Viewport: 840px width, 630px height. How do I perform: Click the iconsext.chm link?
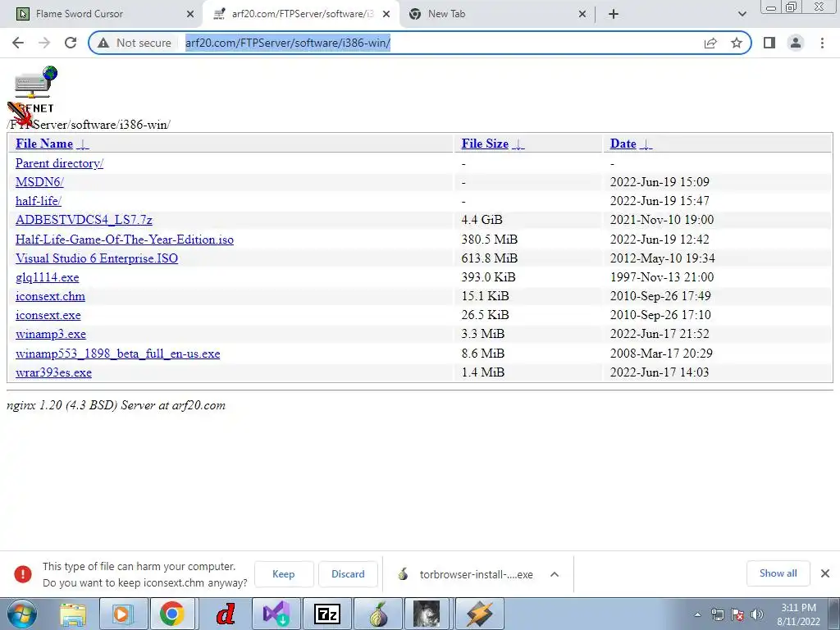click(50, 296)
